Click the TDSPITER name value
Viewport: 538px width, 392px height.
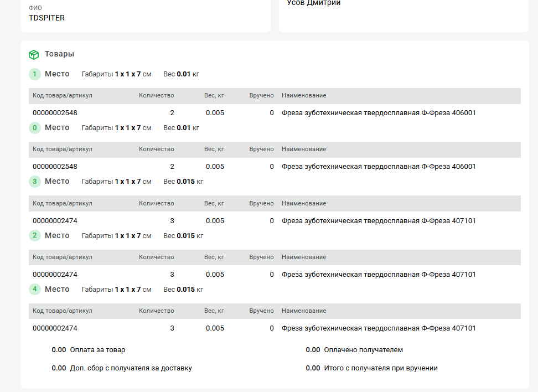(x=46, y=18)
